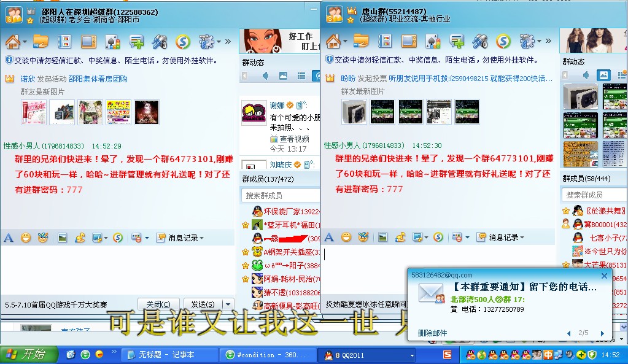
Task: Show speaker announcements in 邵阳 群动态 panel
Action: [x=266, y=76]
